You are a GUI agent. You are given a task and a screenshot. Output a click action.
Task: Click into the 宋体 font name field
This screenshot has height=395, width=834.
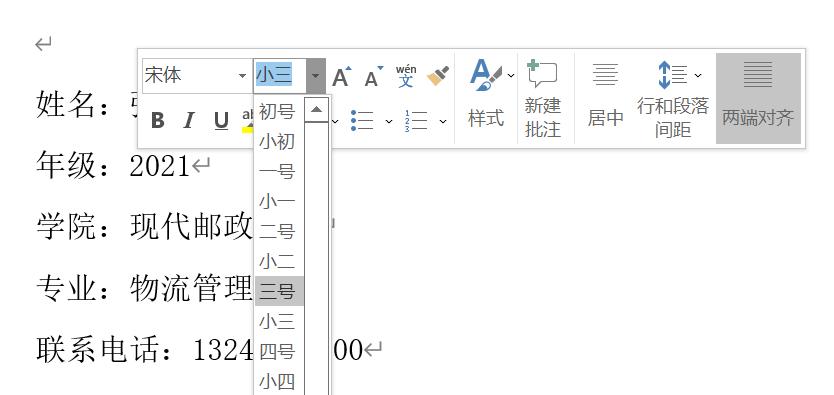click(x=189, y=76)
